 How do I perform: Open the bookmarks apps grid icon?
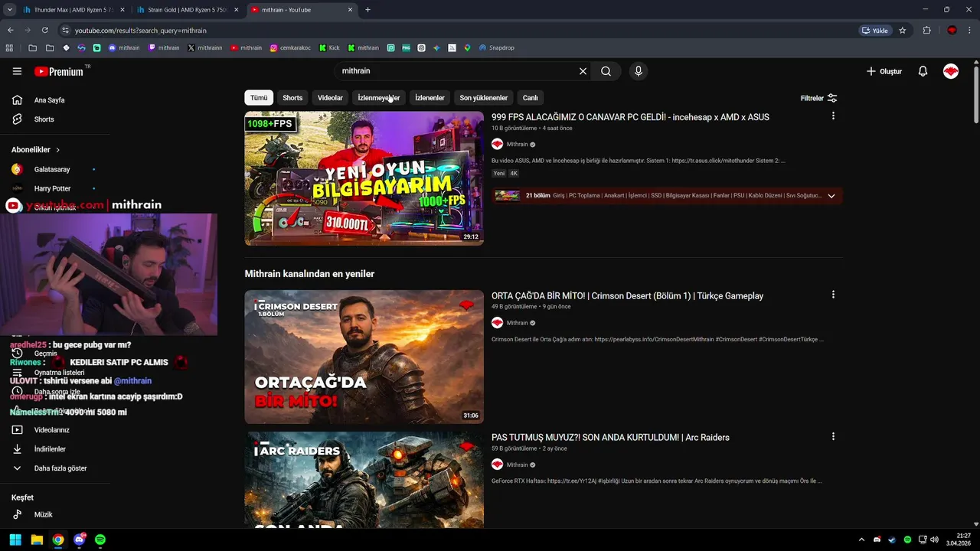click(x=9, y=47)
